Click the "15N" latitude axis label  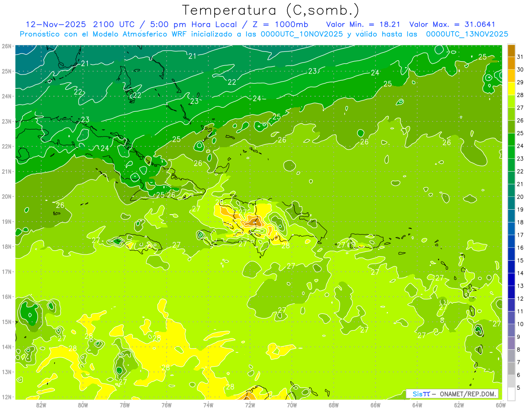pos(7,322)
